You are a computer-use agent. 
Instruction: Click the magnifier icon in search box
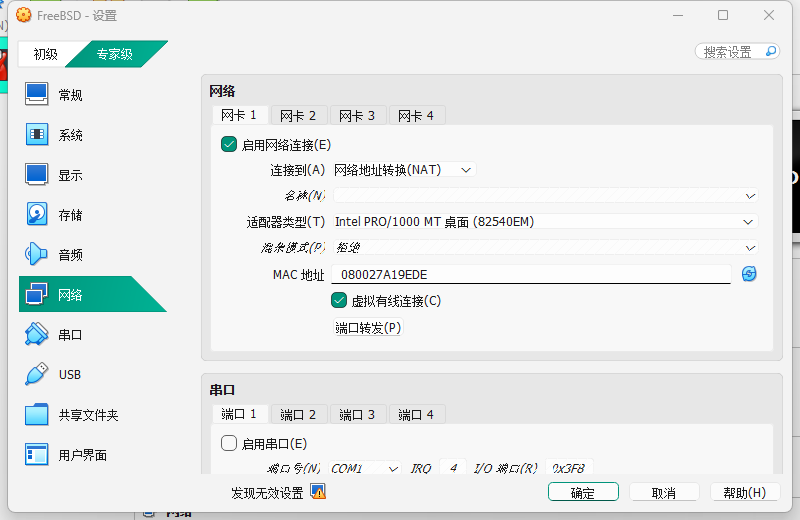771,52
